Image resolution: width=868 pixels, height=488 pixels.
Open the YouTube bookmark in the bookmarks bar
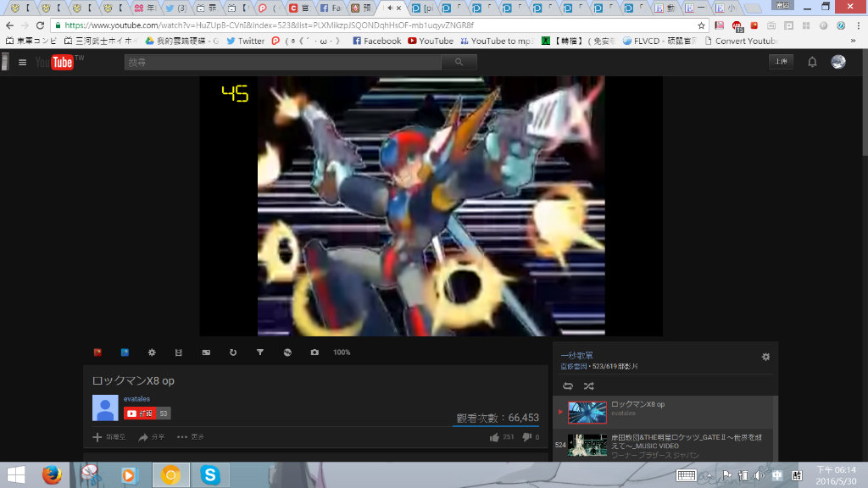[431, 41]
